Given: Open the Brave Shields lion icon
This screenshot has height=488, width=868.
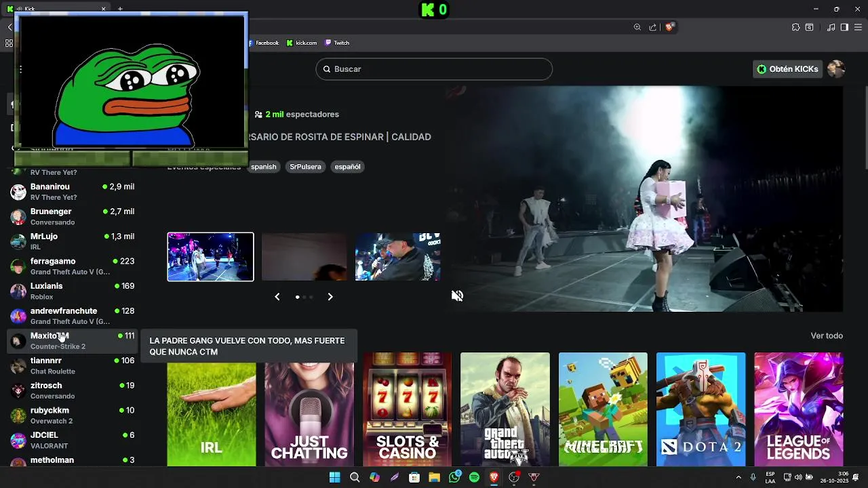Looking at the screenshot, I should (669, 27).
